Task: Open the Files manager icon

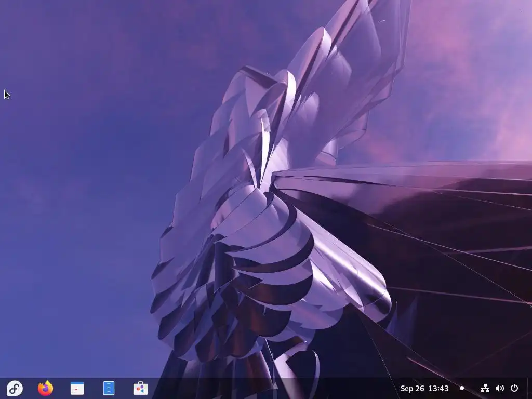Action: pos(109,388)
